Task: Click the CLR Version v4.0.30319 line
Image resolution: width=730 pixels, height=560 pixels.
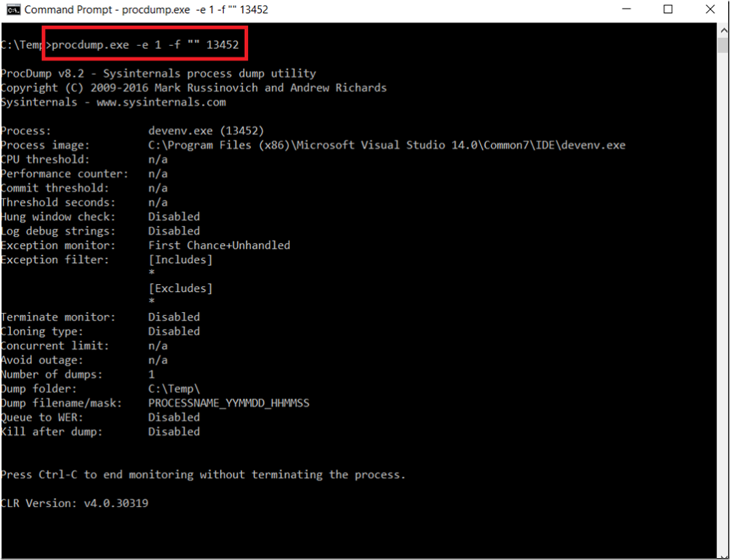Action: [75, 503]
